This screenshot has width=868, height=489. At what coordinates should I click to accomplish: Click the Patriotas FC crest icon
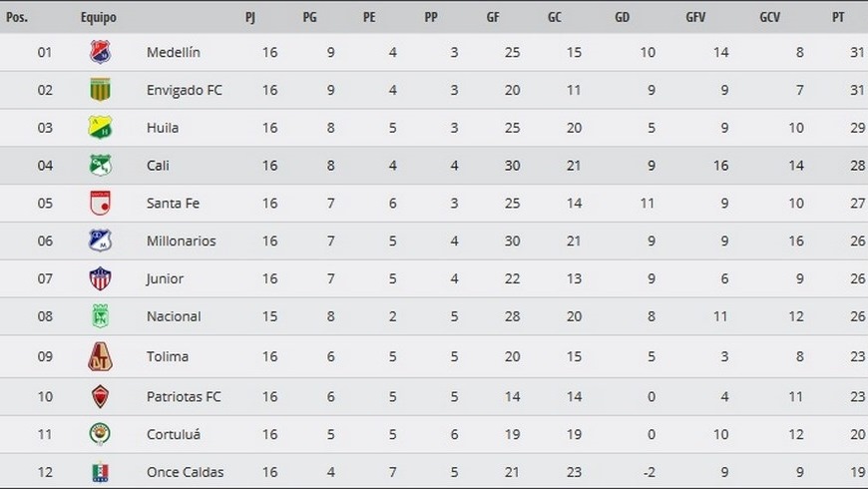(100, 396)
